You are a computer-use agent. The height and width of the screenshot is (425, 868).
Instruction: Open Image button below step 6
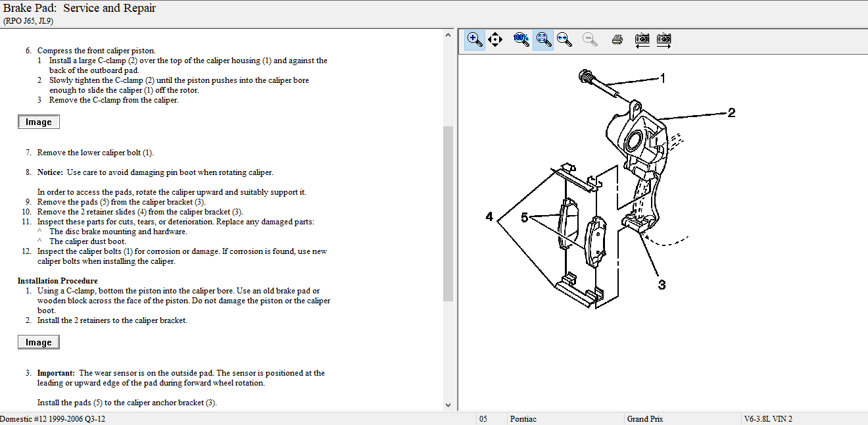point(39,122)
